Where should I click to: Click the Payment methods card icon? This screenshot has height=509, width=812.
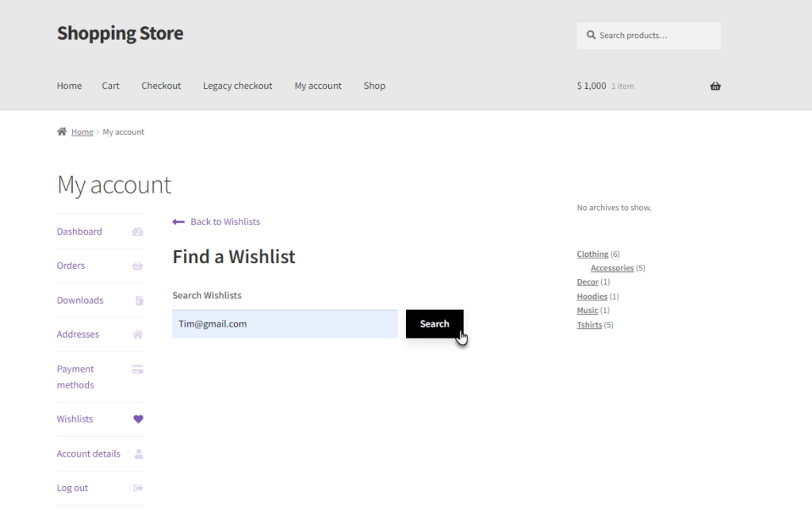[138, 369]
